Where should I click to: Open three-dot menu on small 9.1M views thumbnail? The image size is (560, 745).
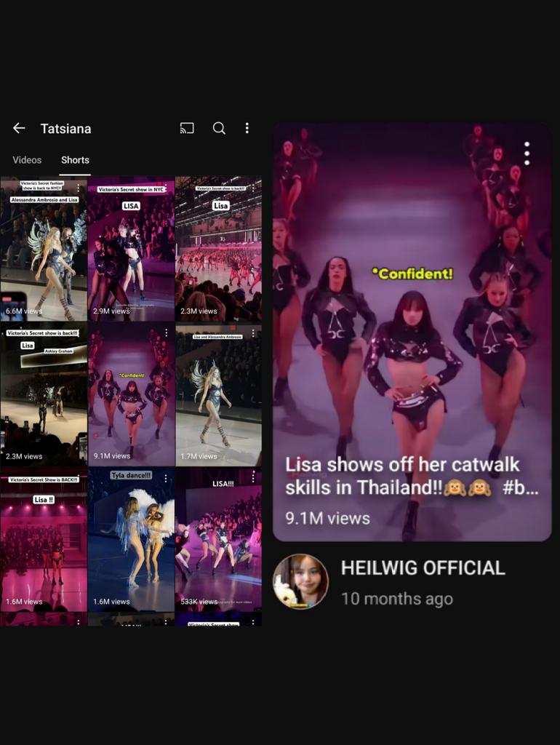[x=167, y=333]
